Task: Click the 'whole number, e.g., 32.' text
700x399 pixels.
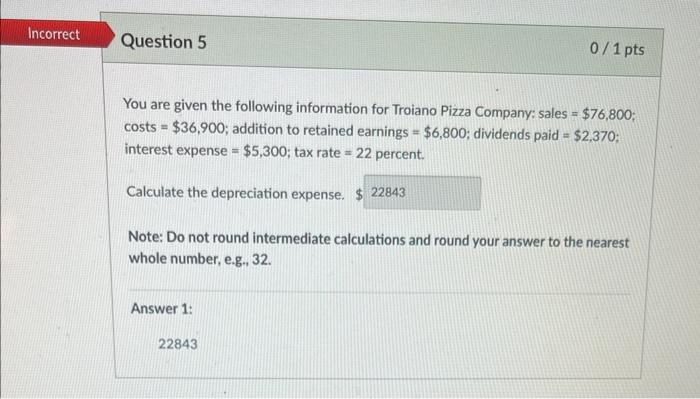Action: 200,259
